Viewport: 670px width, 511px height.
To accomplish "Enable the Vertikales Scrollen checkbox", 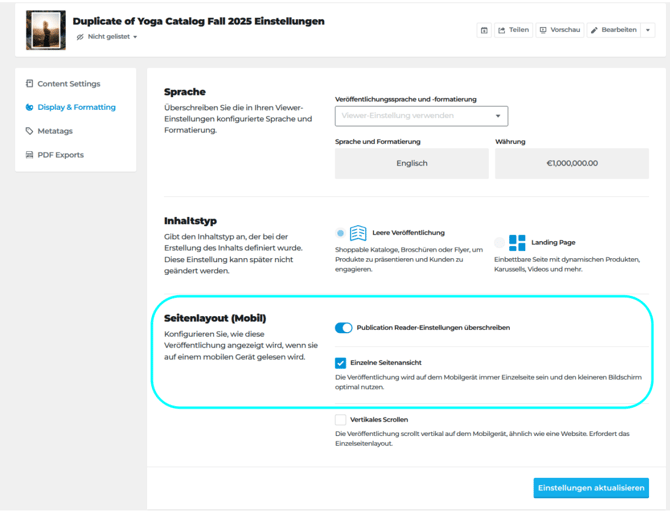I will [x=341, y=420].
